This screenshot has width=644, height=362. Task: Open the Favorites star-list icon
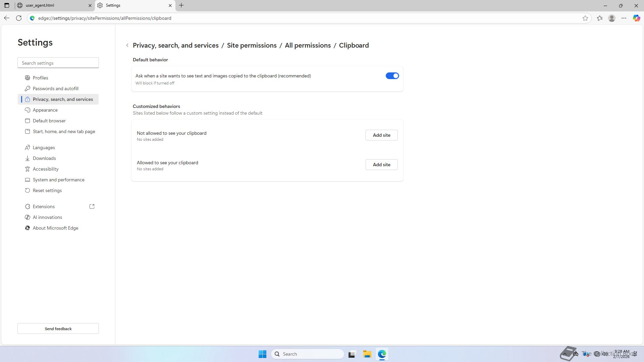point(600,18)
